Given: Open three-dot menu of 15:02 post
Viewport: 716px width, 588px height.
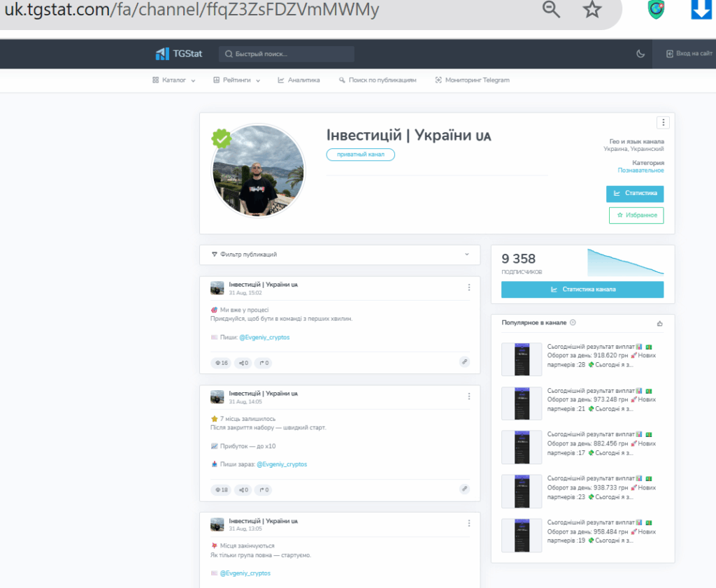Looking at the screenshot, I should 469,287.
